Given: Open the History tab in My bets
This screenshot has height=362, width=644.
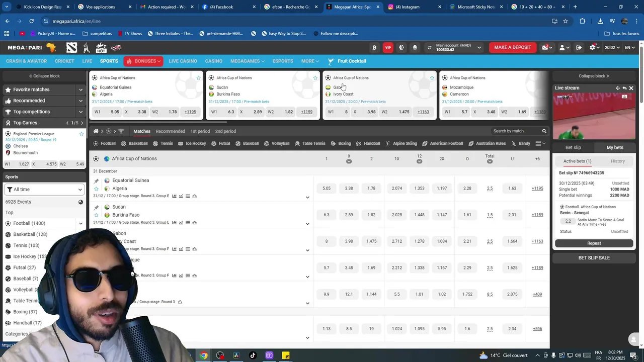Looking at the screenshot, I should click(617, 161).
